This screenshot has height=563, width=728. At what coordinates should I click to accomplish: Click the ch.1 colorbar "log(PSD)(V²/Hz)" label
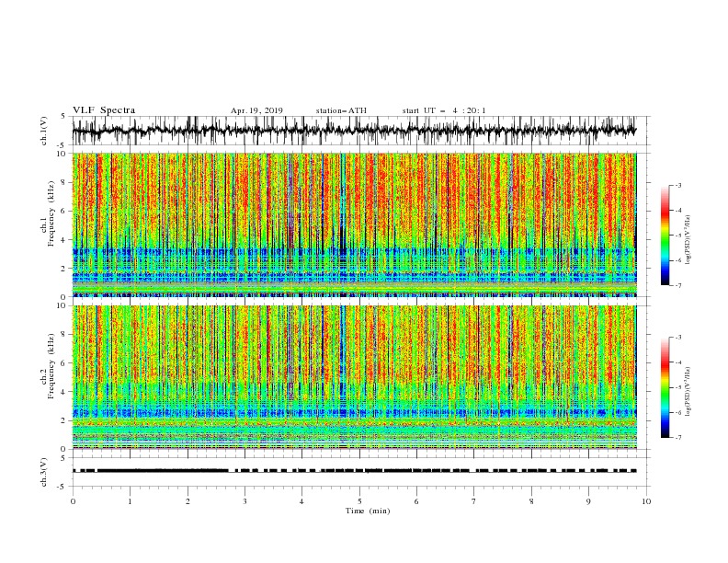pyautogui.click(x=688, y=240)
